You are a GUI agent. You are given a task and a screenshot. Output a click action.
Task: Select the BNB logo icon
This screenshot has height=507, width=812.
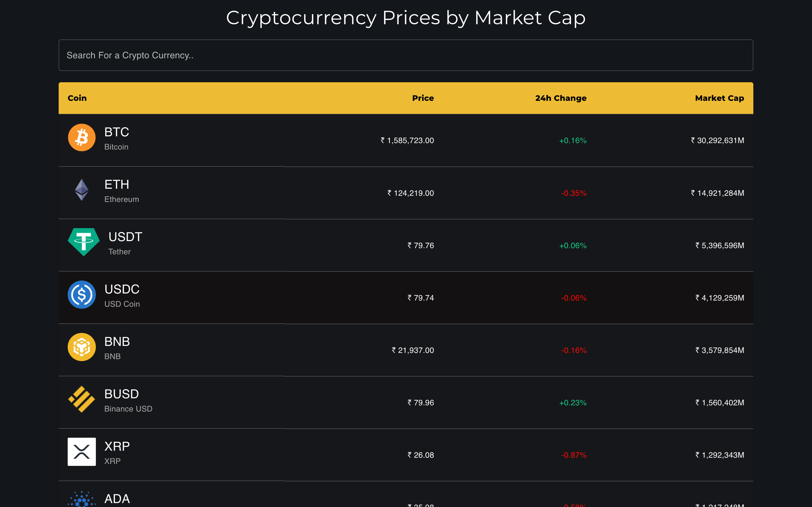(81, 347)
